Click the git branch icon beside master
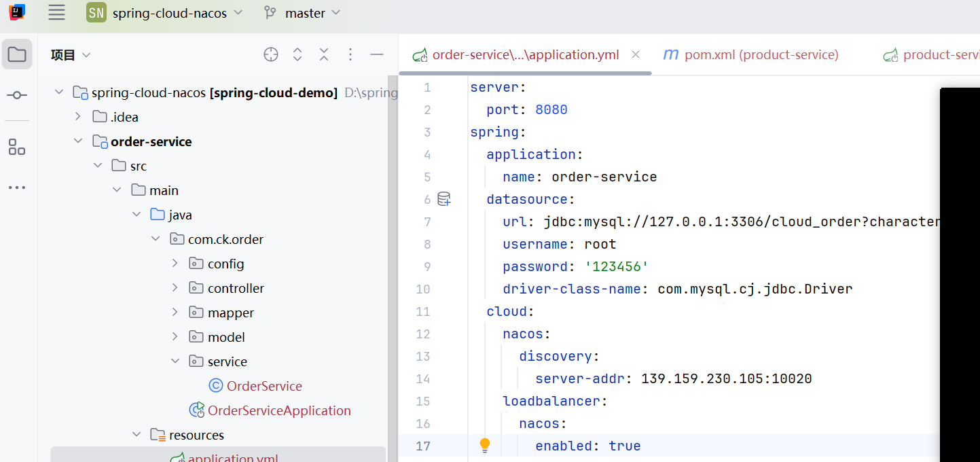Screen dimensions: 980x462 pos(270,13)
